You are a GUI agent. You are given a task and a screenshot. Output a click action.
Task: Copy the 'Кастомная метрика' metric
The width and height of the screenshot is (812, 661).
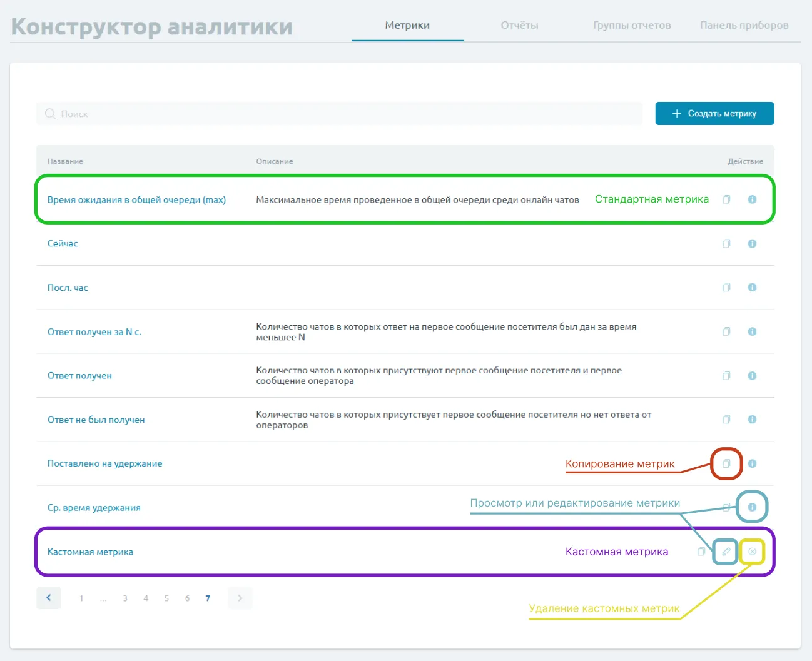(x=701, y=552)
